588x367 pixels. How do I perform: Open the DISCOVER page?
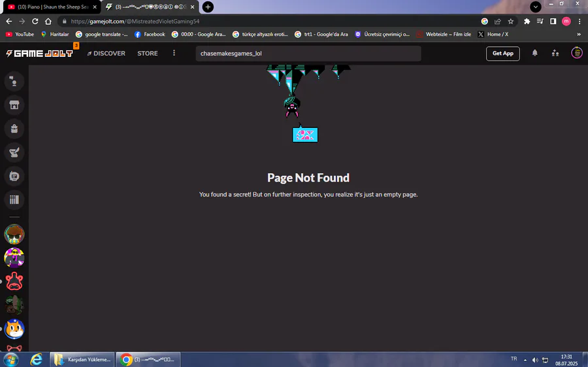(106, 54)
